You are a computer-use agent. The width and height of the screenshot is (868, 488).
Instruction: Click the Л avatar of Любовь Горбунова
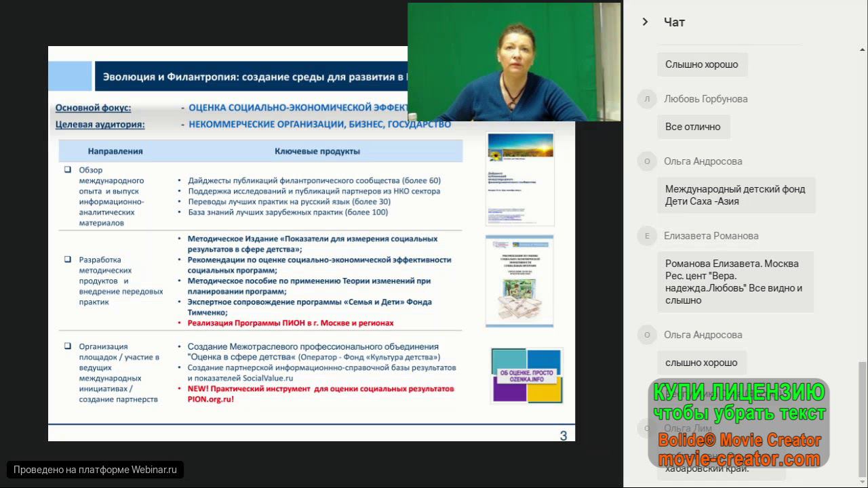647,99
